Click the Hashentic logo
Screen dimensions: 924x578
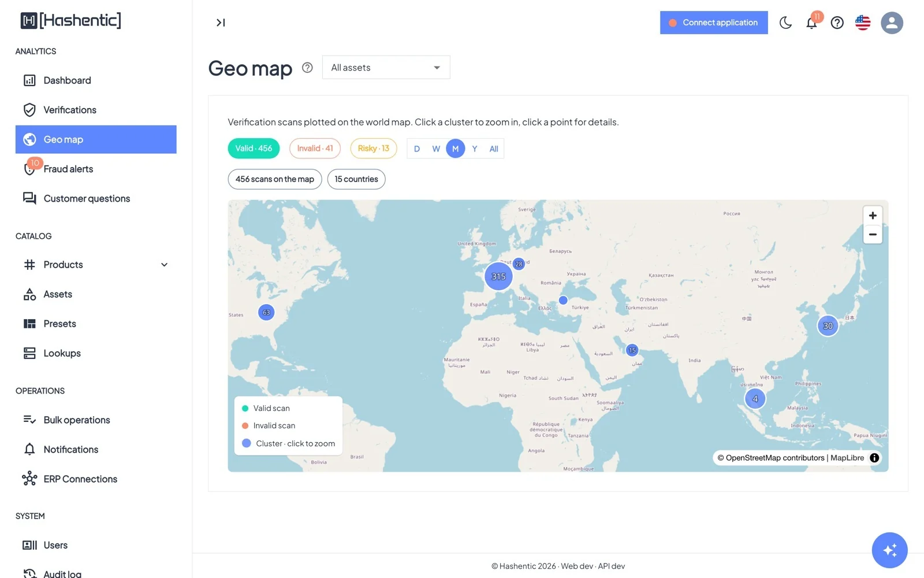71,21
